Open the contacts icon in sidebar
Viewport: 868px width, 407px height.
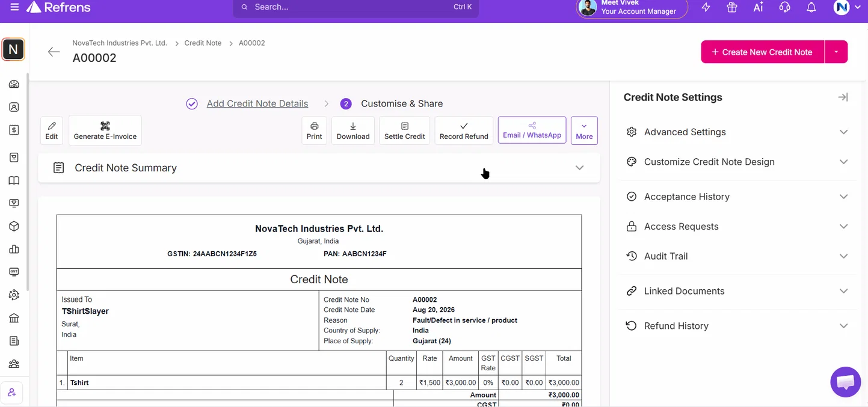[14, 107]
